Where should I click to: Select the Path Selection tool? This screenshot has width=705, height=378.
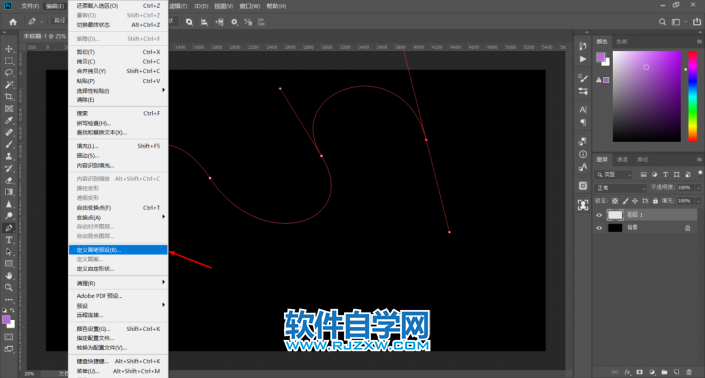click(9, 252)
